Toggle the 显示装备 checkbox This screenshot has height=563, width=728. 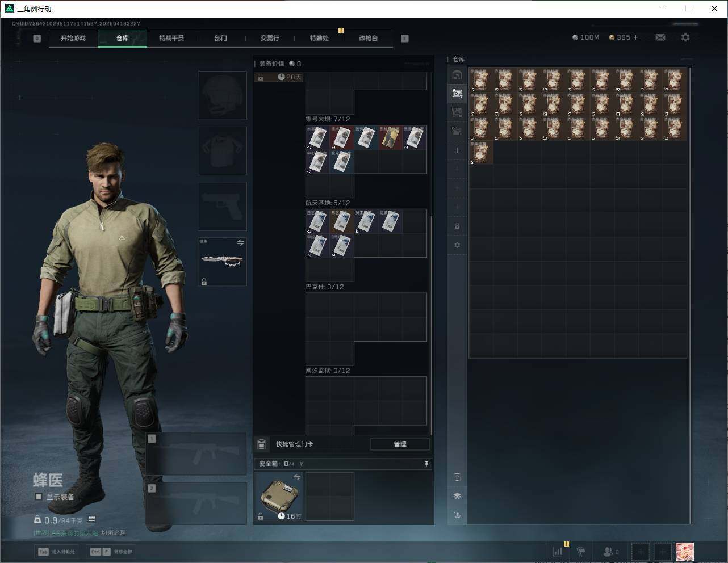[x=39, y=497]
